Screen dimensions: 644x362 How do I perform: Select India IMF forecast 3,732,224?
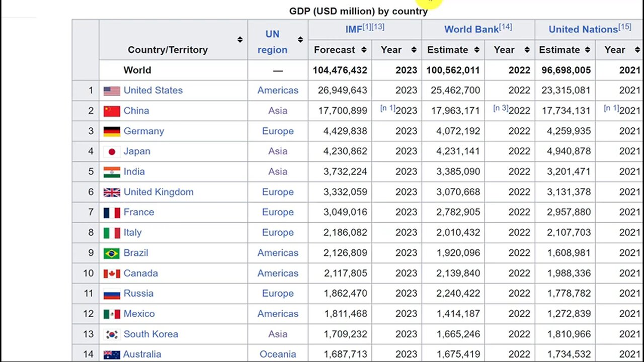click(345, 171)
